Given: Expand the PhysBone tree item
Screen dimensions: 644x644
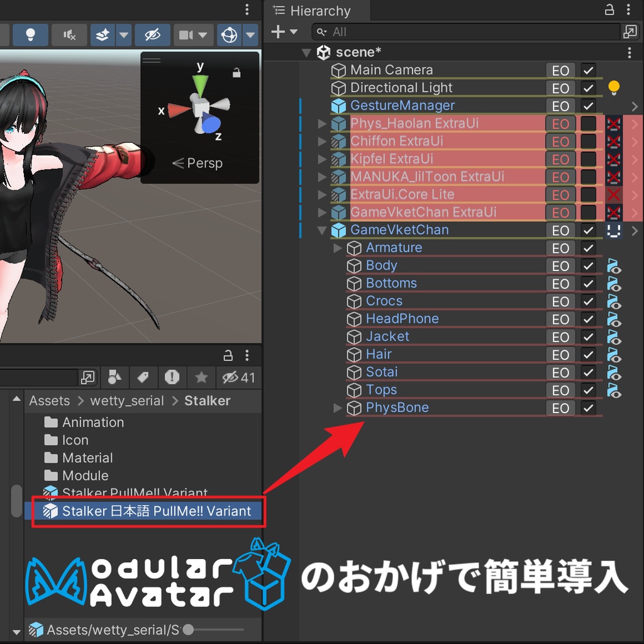Looking at the screenshot, I should tap(337, 408).
